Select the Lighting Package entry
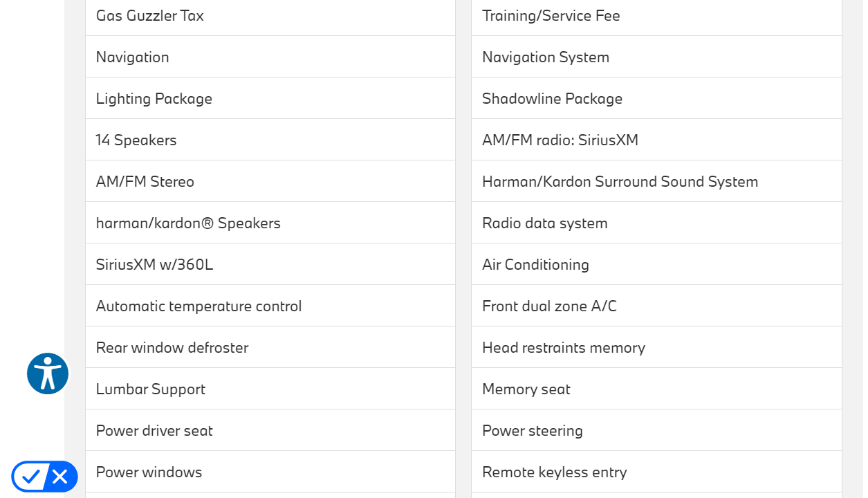 tap(154, 98)
